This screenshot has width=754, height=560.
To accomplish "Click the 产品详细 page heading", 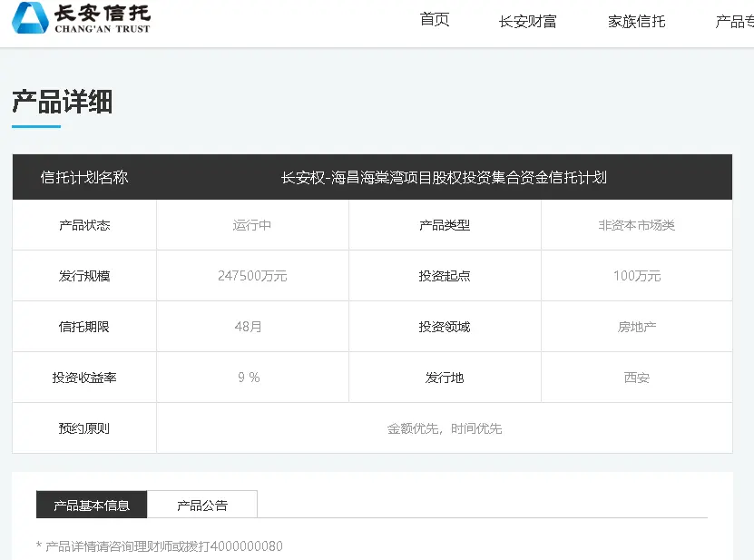I will pos(63,102).
